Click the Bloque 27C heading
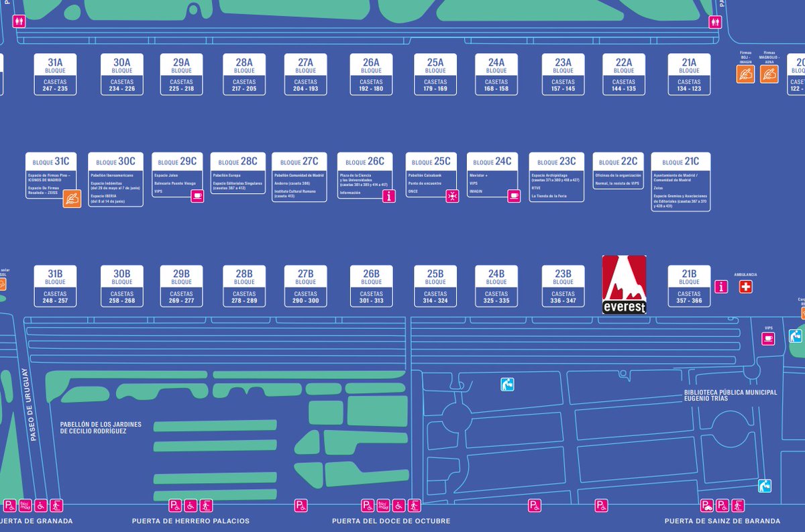 click(299, 162)
